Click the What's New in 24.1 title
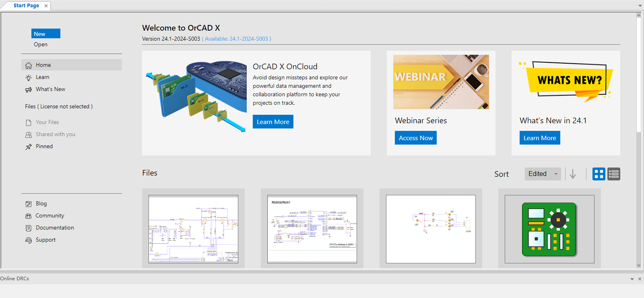The image size is (644, 298). (x=553, y=120)
